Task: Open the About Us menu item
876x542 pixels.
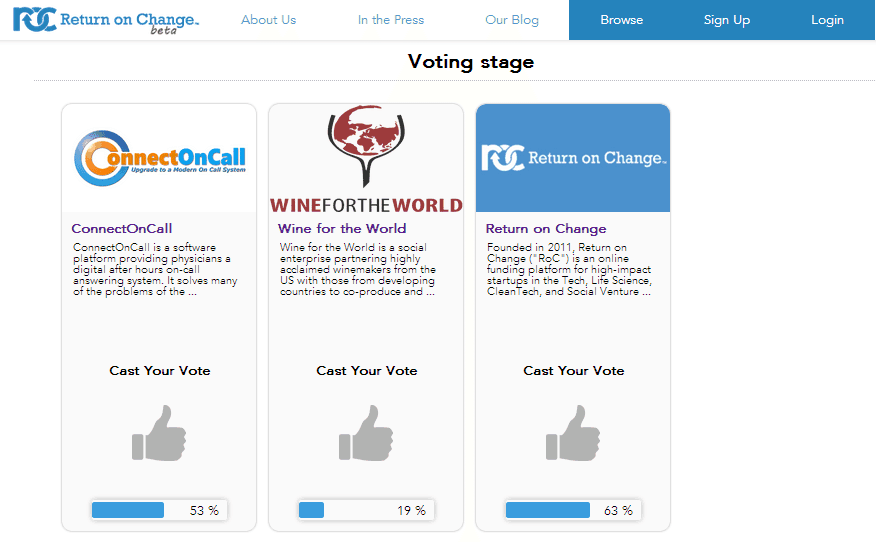Action: [x=268, y=20]
